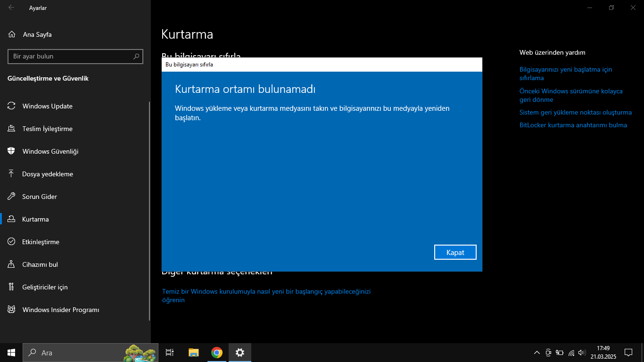Click the back arrow in the Ayarlar title bar

pyautogui.click(x=11, y=8)
